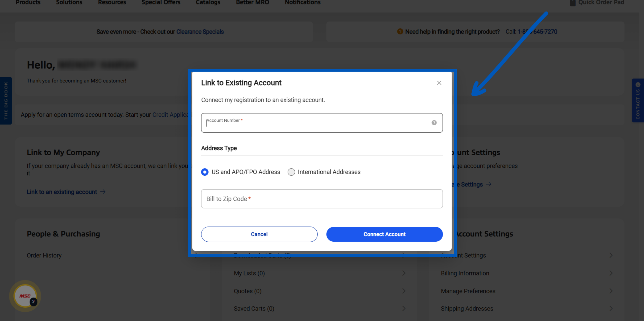Open the Better MRO menu

[x=253, y=2]
